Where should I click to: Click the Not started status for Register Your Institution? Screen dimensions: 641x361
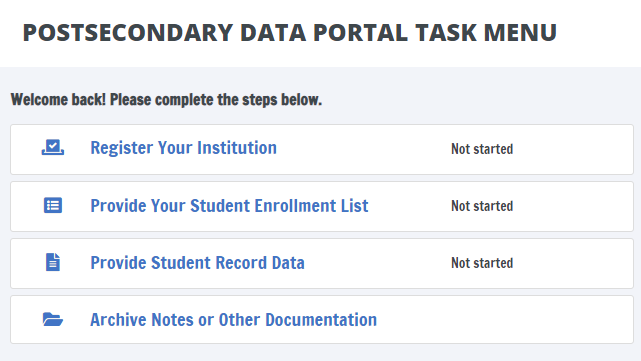click(x=482, y=149)
